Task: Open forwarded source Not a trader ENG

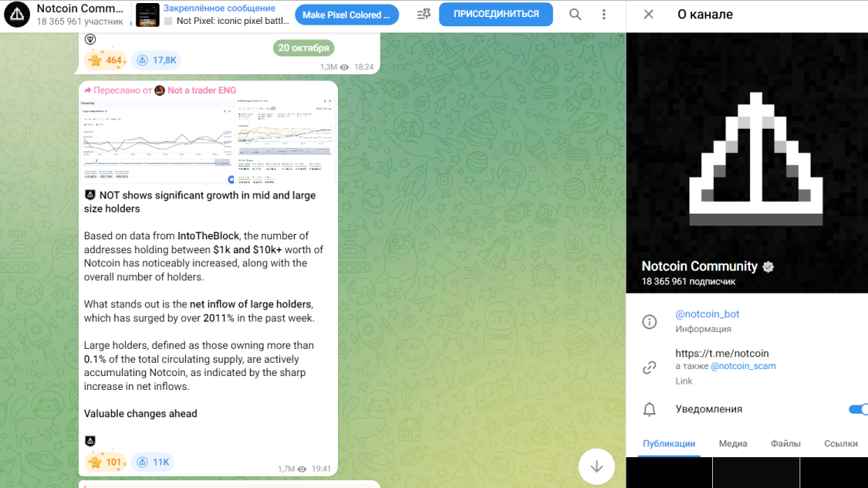Action: pos(201,90)
